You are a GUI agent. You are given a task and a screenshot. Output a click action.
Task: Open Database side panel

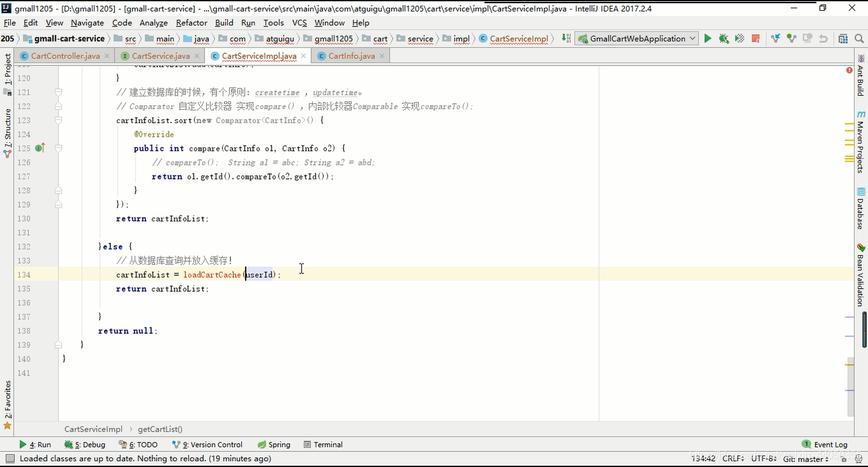[x=860, y=208]
